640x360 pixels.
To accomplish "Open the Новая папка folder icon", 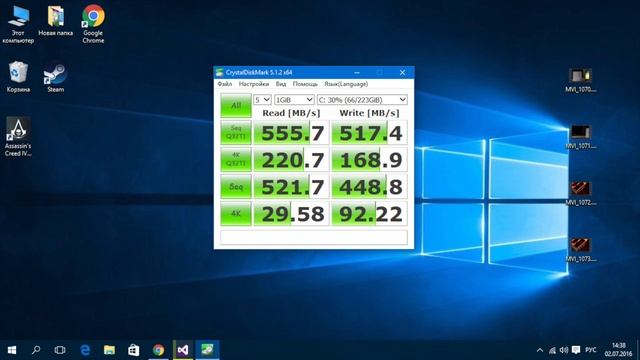I will click(56, 20).
